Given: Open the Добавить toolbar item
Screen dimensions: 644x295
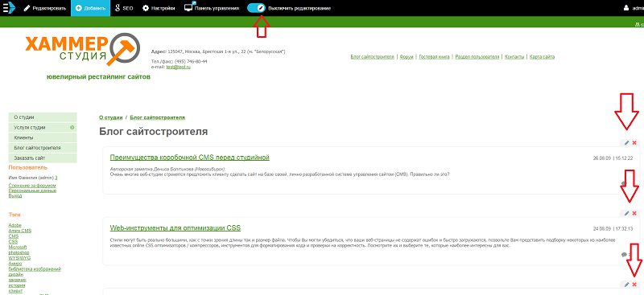Looking at the screenshot, I should pyautogui.click(x=90, y=8).
